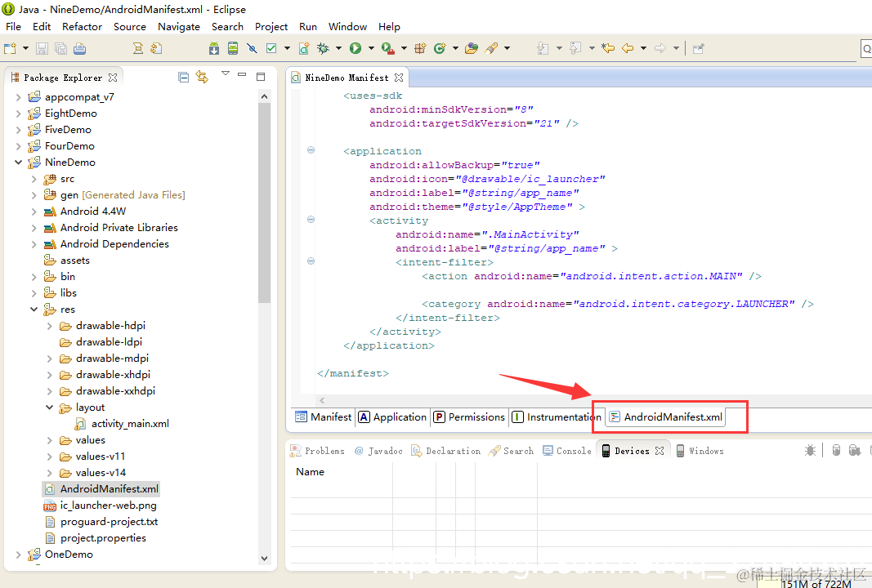Click the debug bug icon in Devices view

[x=810, y=450]
